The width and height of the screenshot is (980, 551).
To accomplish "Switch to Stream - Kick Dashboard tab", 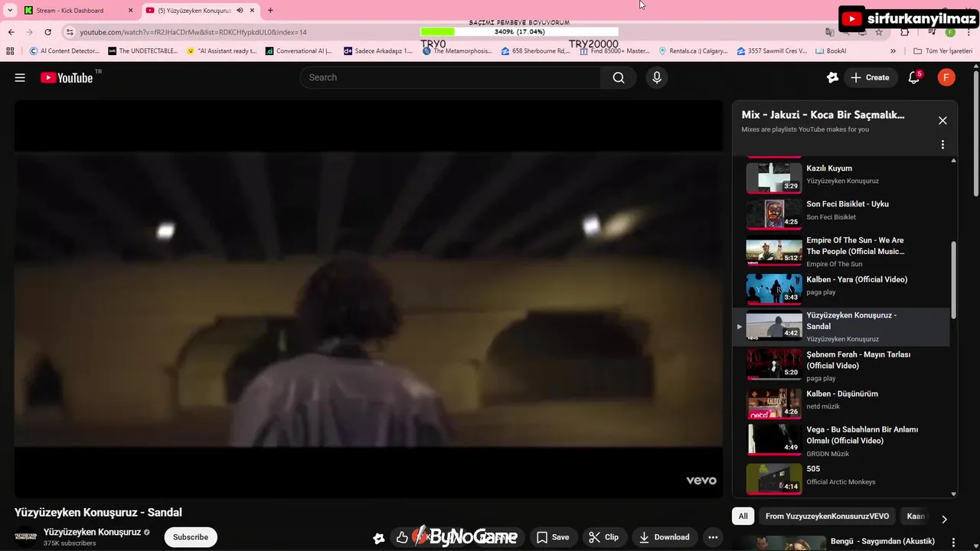I will pyautogui.click(x=79, y=10).
